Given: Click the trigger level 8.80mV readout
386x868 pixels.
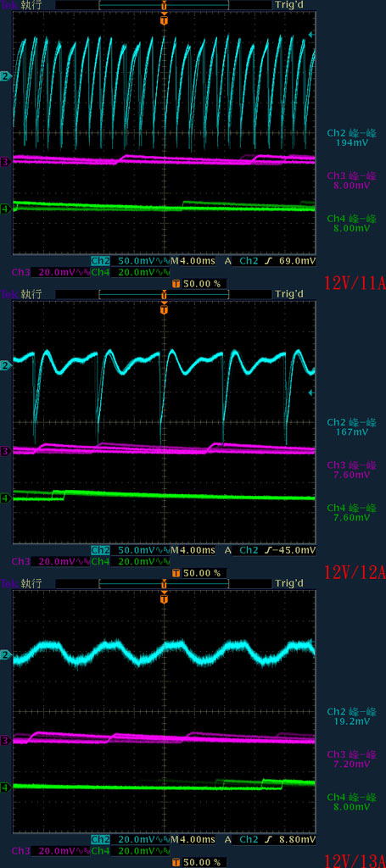Looking at the screenshot, I should pos(299,840).
